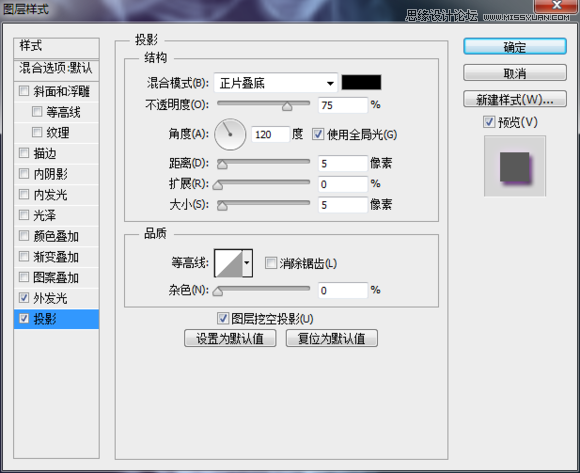Click the 不透明度 value field 75
Image resolution: width=580 pixels, height=473 pixels.
click(x=343, y=105)
